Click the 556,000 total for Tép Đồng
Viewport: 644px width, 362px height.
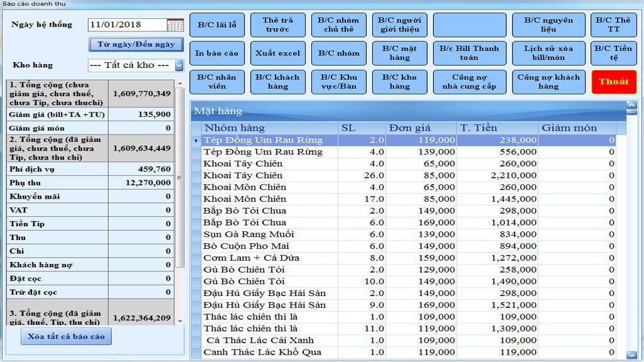click(x=518, y=152)
